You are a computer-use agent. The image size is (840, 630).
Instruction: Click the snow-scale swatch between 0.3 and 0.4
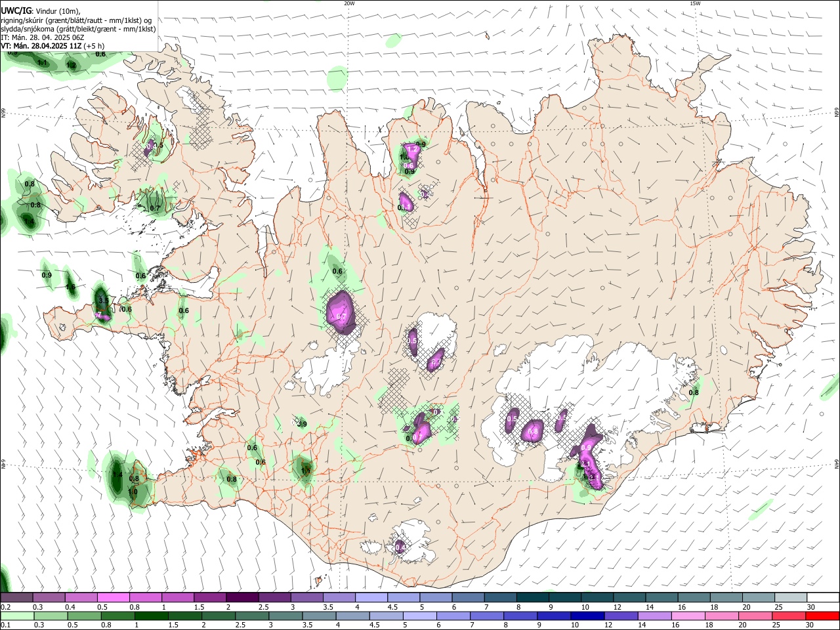pyautogui.click(x=49, y=597)
